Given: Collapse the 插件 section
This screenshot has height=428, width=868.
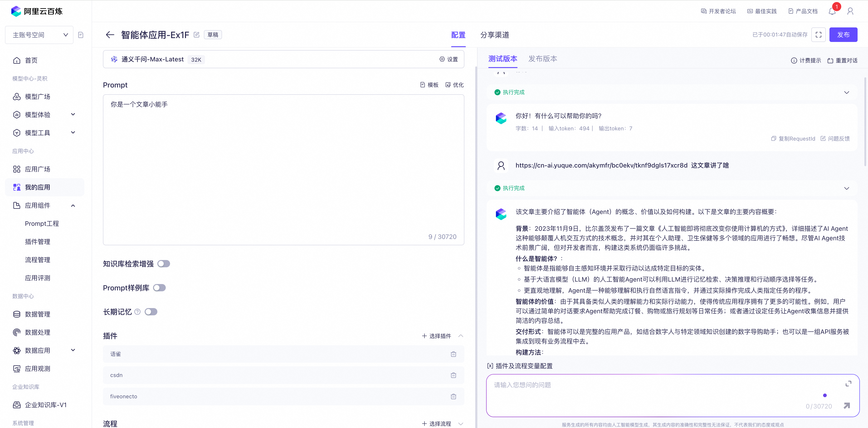Looking at the screenshot, I should coord(461,336).
